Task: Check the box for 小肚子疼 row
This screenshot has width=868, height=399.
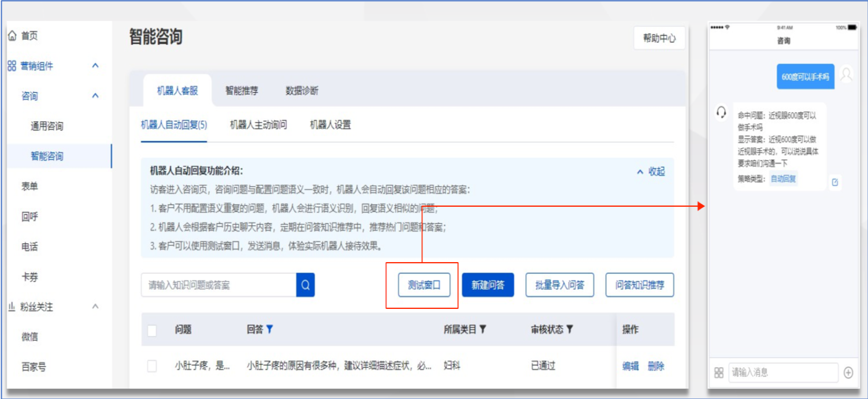Action: [x=152, y=366]
